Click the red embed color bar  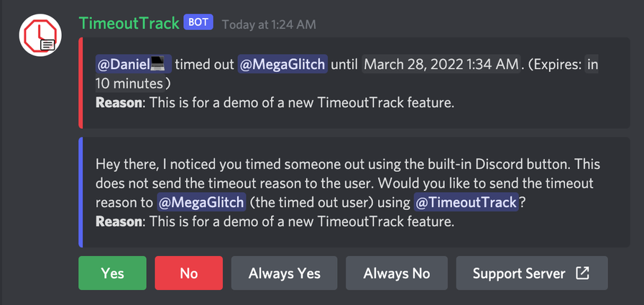(80, 83)
